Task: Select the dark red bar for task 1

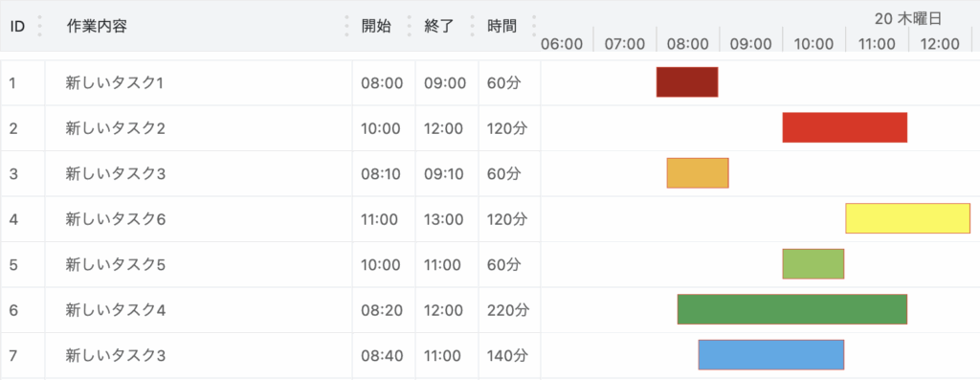Action: pos(687,82)
